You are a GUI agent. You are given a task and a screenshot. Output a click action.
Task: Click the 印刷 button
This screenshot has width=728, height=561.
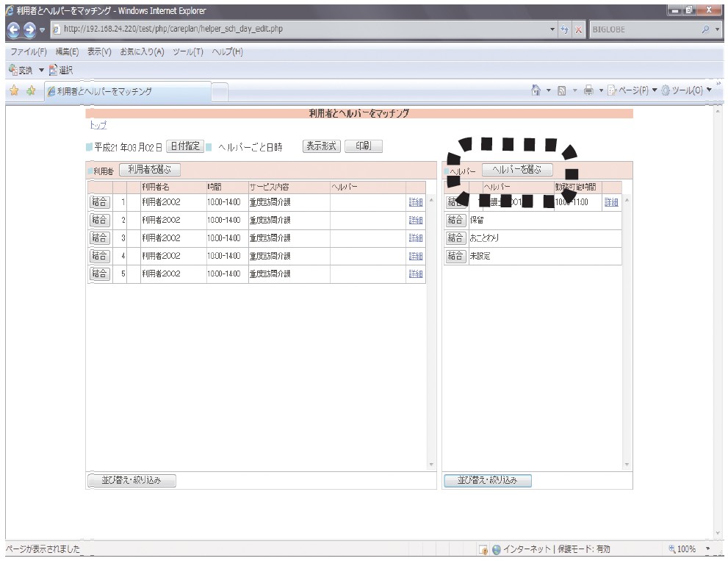click(364, 146)
